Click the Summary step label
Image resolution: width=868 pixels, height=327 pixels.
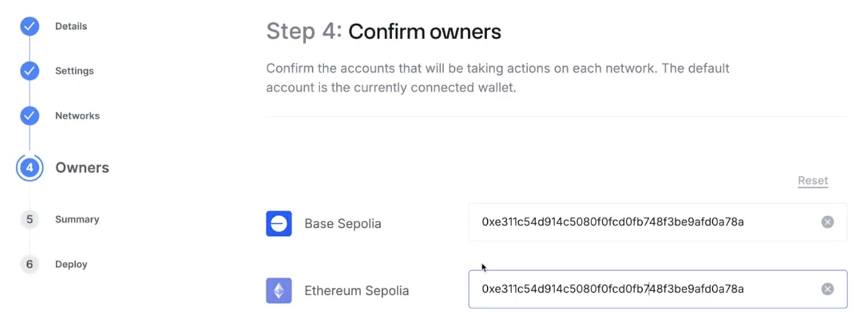(77, 220)
